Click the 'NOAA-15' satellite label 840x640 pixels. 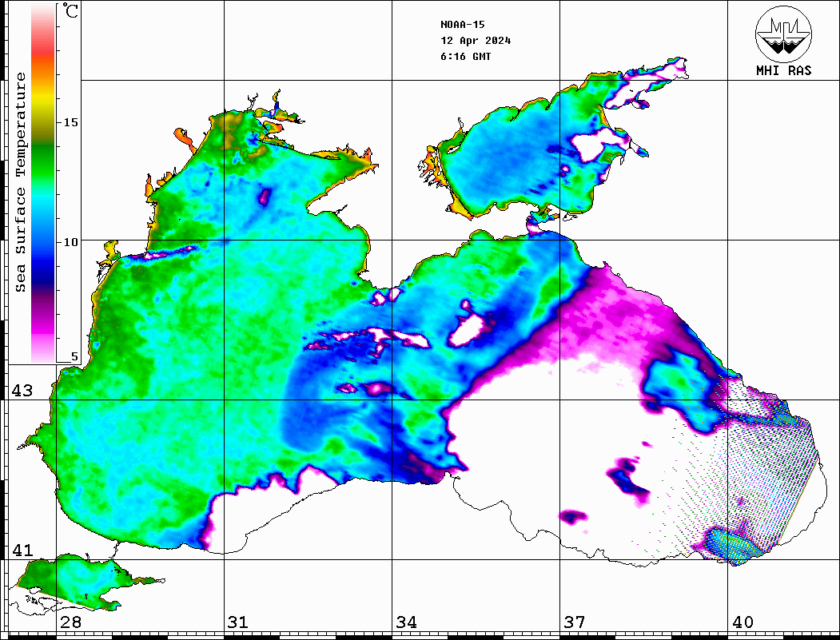pos(462,25)
